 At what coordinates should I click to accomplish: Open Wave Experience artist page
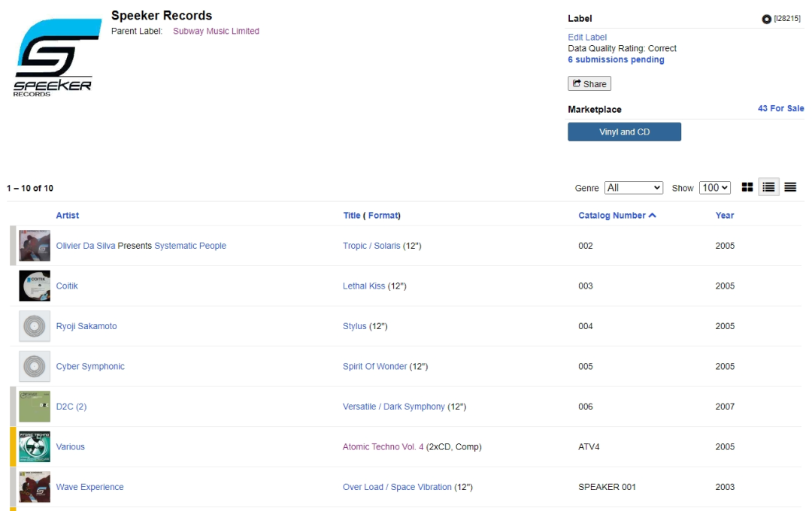[89, 487]
